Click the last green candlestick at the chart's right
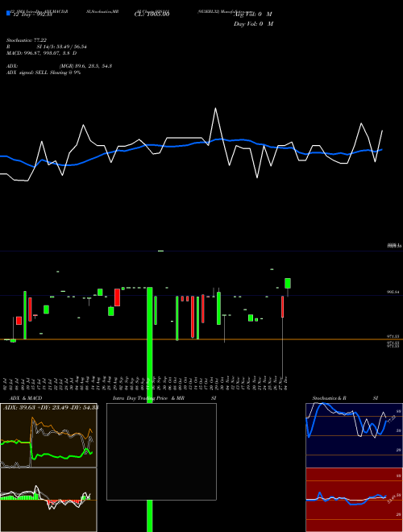 click(288, 283)
